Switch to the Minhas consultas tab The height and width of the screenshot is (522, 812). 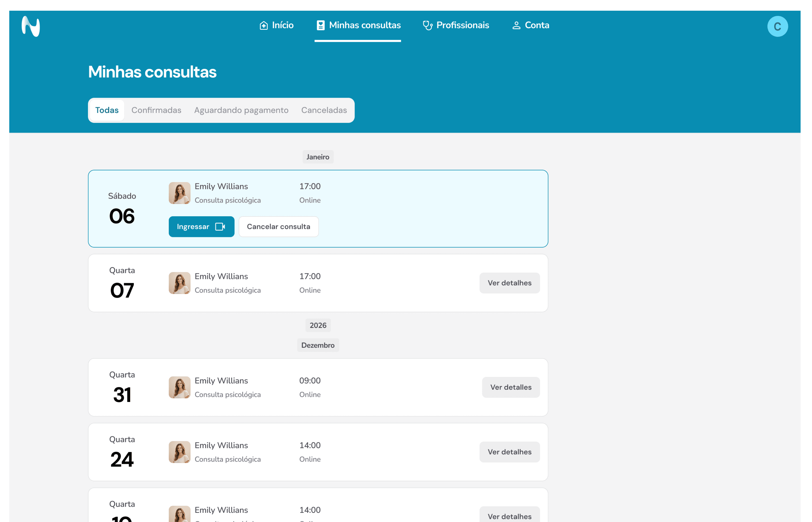365,25
